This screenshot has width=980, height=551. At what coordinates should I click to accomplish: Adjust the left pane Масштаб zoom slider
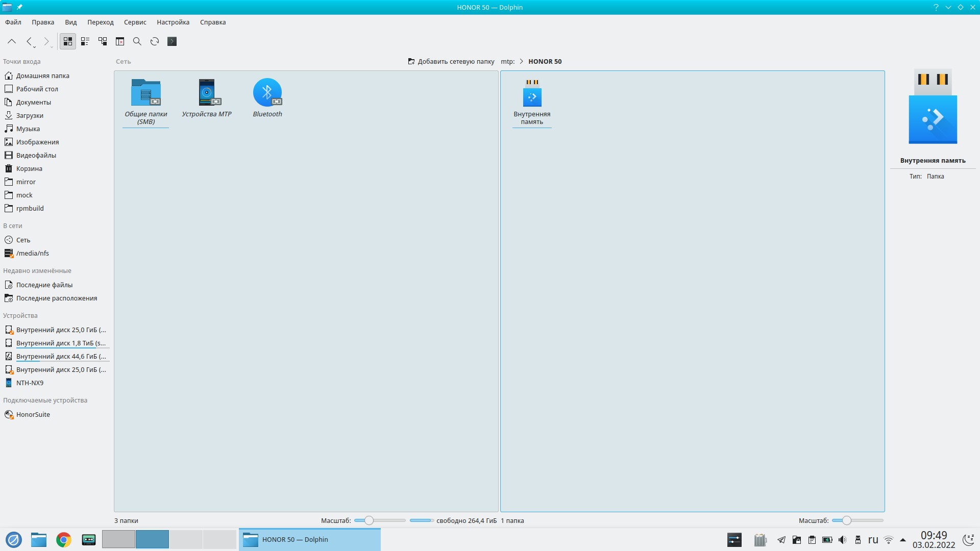[369, 520]
